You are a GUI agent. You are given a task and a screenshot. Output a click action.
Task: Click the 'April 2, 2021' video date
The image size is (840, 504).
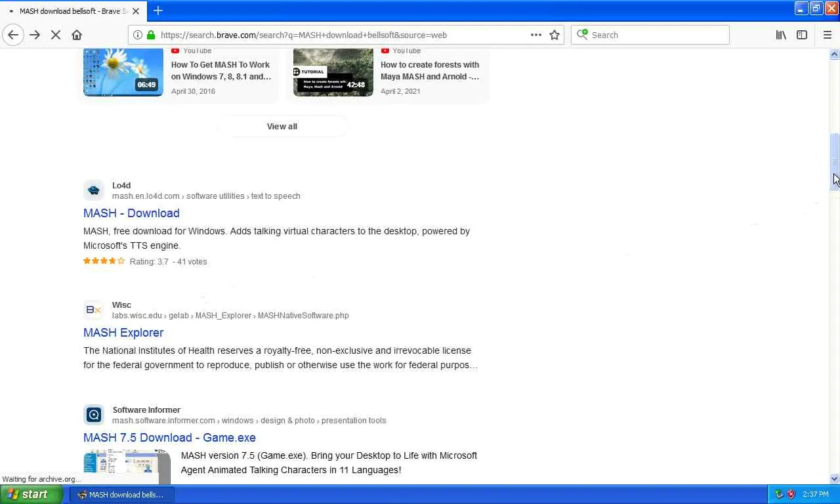click(x=400, y=91)
